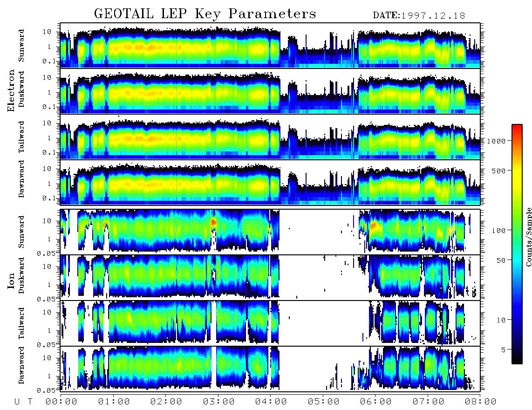Screen dimensions: 532x410
Task: Click the "03:00" time tick label
Action: 218,402
